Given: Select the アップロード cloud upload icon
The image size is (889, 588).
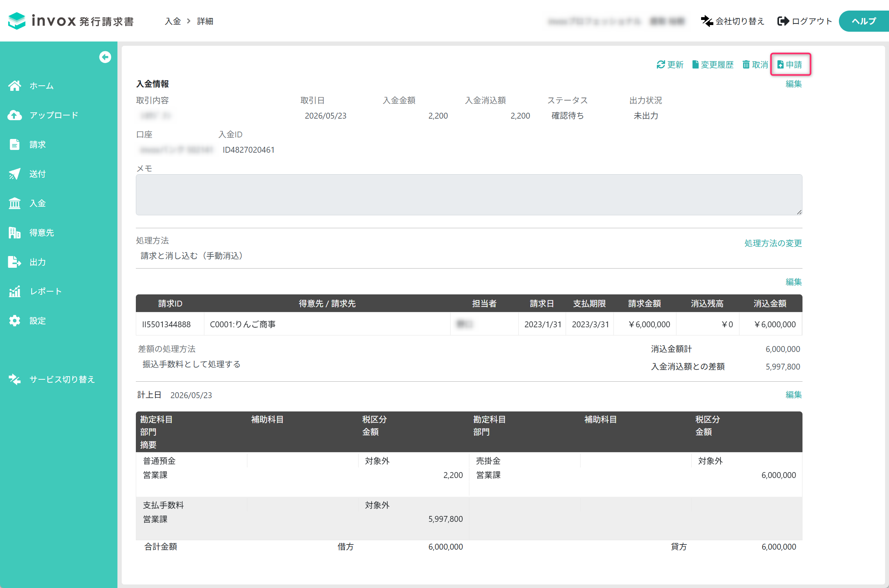Looking at the screenshot, I should click(x=15, y=115).
